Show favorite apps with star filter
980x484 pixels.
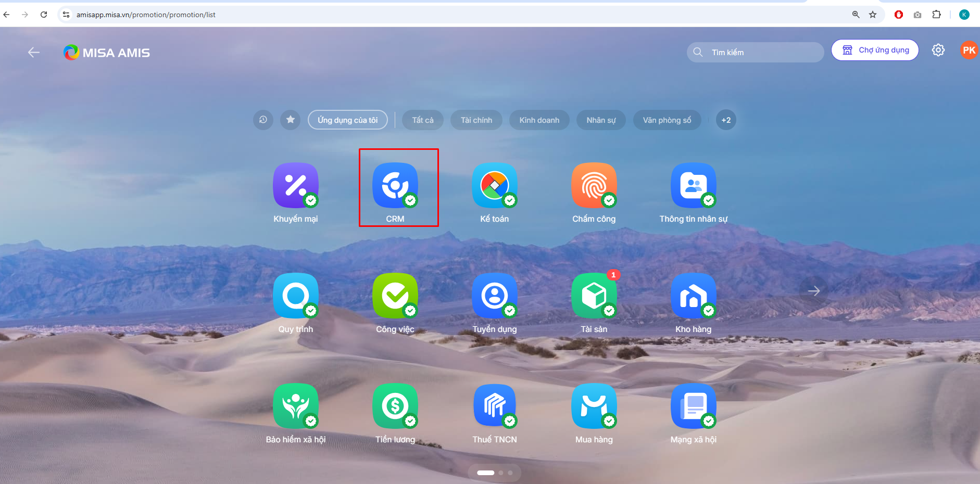click(x=290, y=120)
